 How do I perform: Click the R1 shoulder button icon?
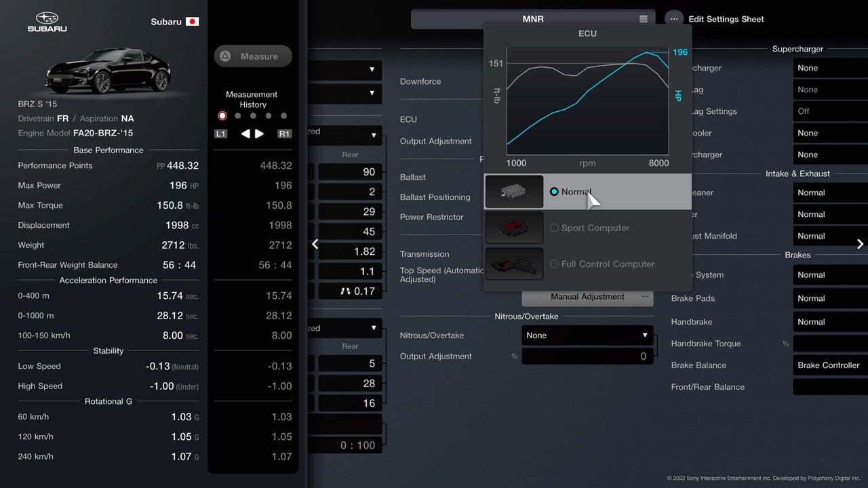285,134
